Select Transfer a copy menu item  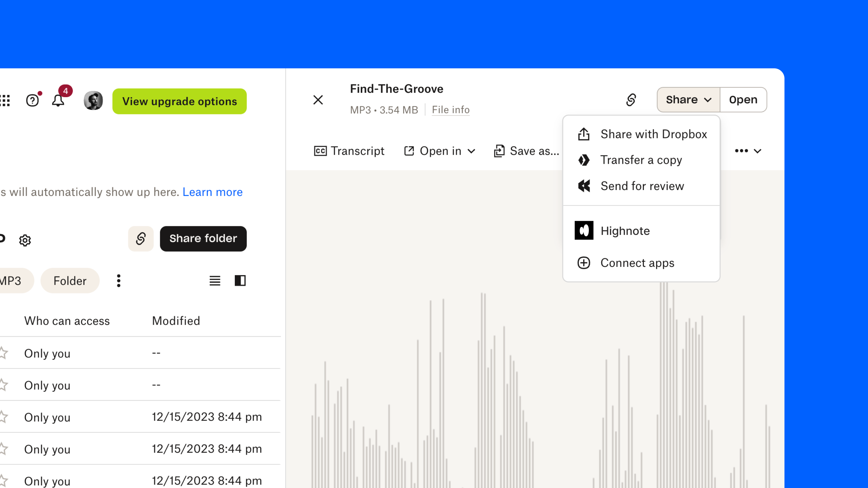click(x=641, y=160)
